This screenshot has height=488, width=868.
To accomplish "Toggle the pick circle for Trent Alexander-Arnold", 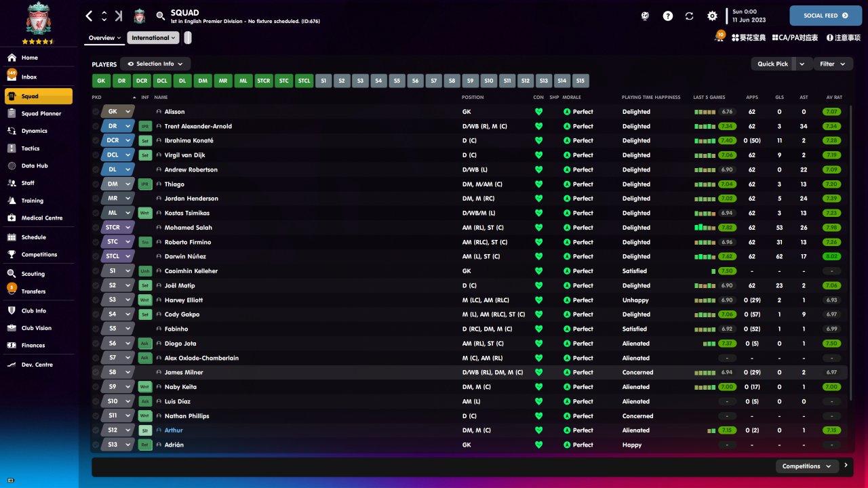I will tap(96, 126).
